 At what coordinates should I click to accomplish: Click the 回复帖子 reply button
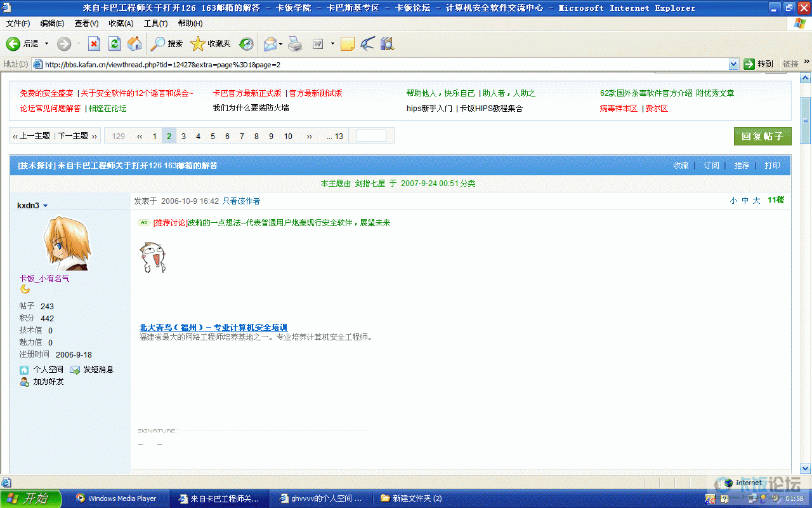click(x=763, y=137)
